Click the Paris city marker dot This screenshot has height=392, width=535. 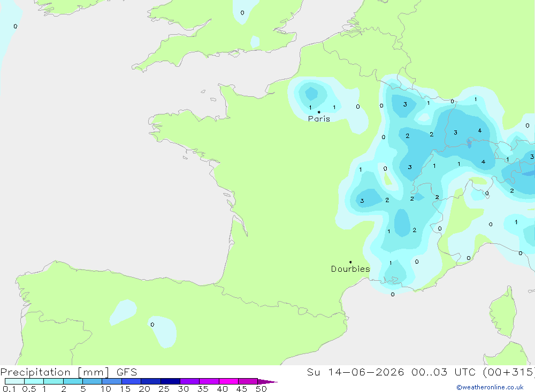(319, 112)
